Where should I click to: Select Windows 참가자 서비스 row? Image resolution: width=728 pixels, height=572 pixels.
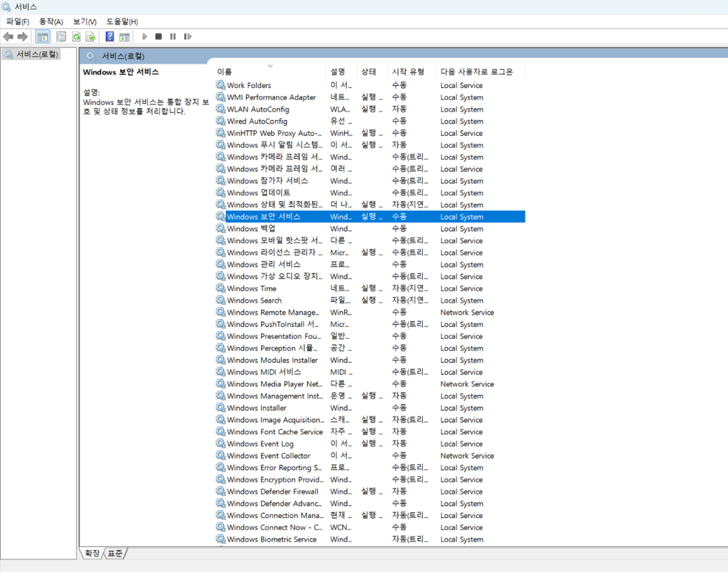(x=370, y=181)
